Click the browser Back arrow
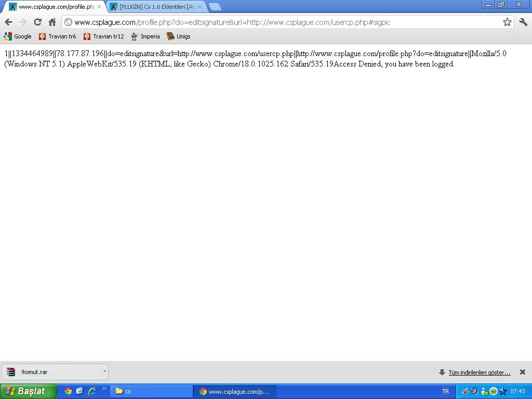This screenshot has width=532, height=399. point(8,22)
